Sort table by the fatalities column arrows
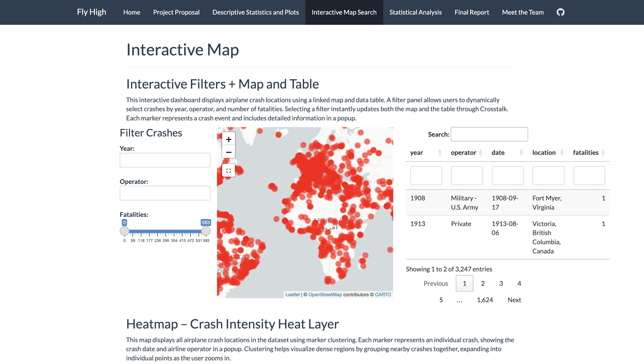 pos(603,152)
